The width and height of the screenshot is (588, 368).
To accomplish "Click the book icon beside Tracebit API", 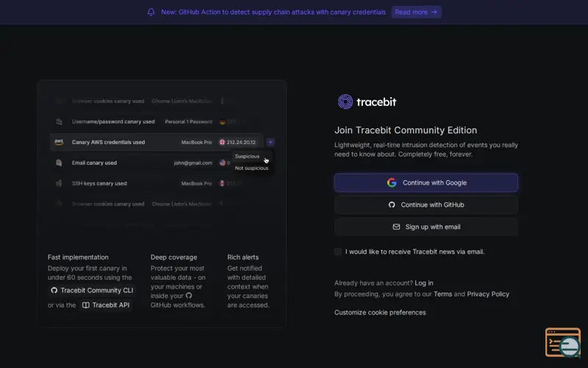I will [x=85, y=305].
